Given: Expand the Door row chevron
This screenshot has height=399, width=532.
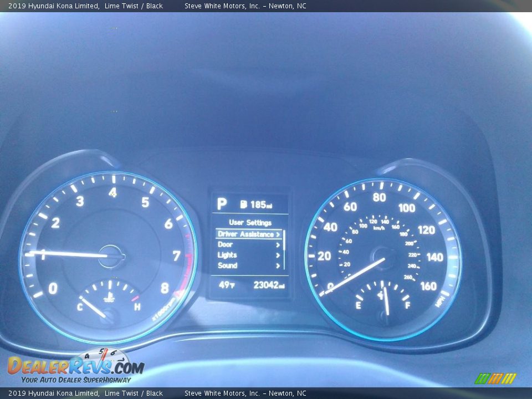Looking at the screenshot, I should (x=278, y=245).
